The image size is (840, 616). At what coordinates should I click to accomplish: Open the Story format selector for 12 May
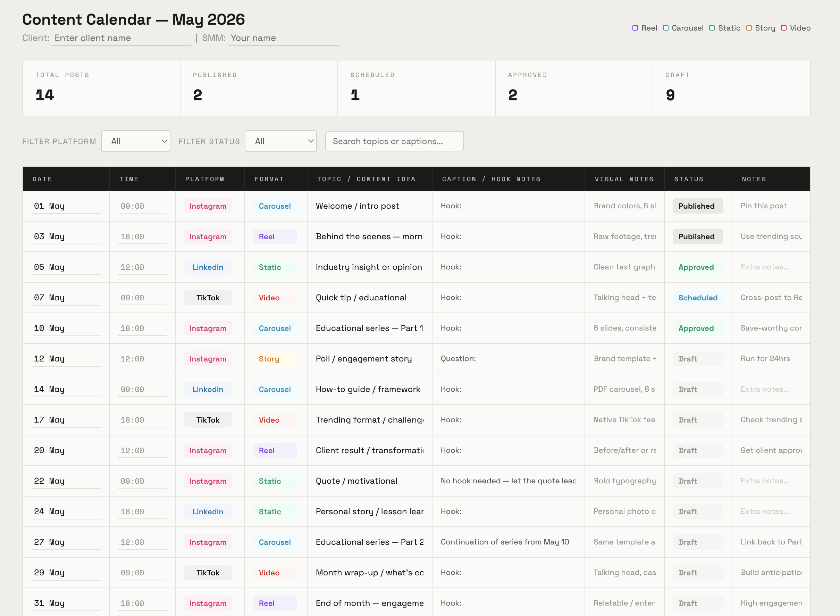pyautogui.click(x=275, y=359)
